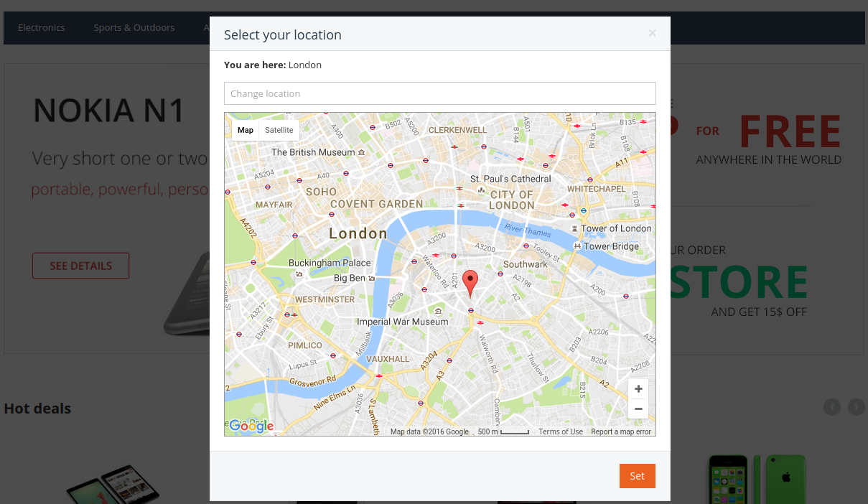Click the WESTMINSTER district label
The image size is (868, 504).
point(325,299)
